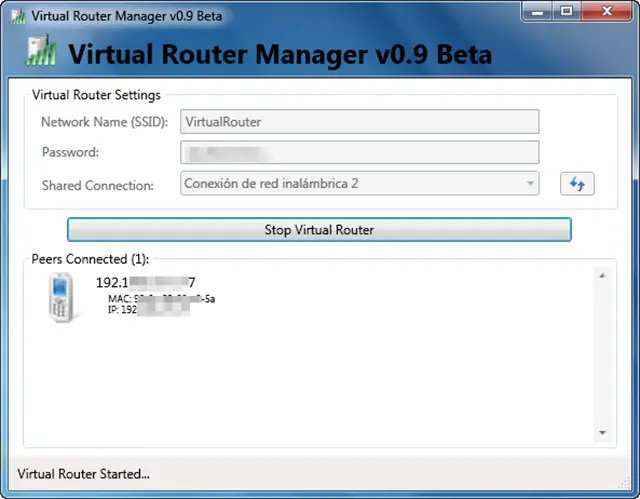Screen dimensions: 640x499
Task: Minimize the Virtual Router Manager window
Action: (538, 12)
